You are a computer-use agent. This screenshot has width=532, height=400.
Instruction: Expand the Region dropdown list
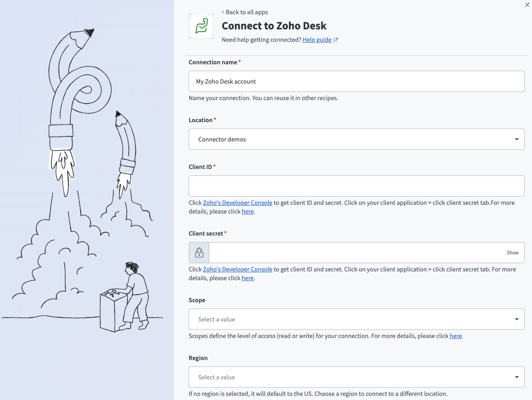[356, 377]
